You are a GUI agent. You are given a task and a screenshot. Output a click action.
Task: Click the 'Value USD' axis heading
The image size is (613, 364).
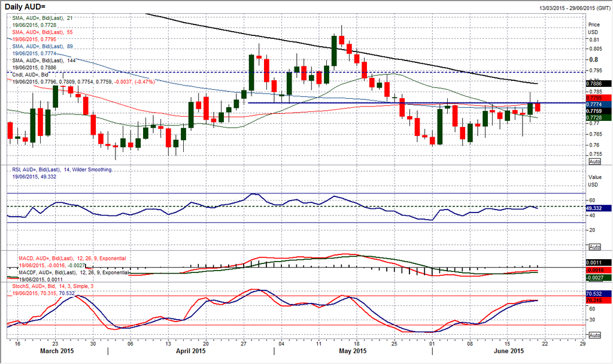coord(594,181)
